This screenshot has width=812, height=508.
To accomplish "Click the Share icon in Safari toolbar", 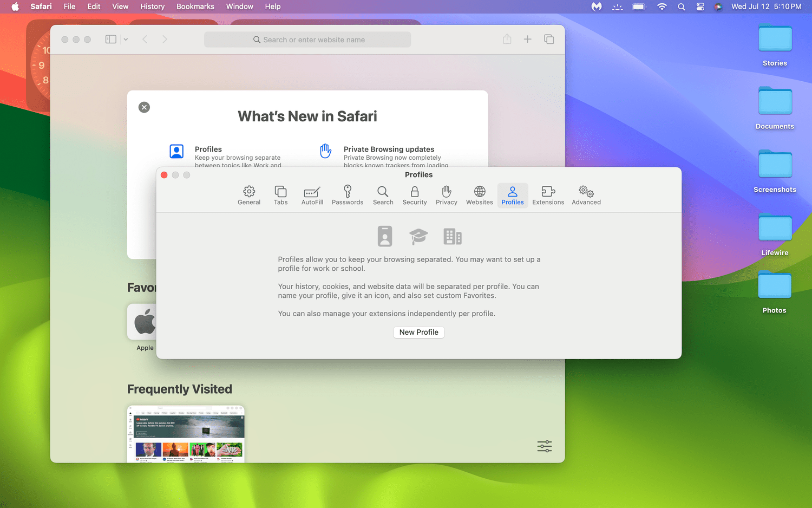I will coord(507,39).
